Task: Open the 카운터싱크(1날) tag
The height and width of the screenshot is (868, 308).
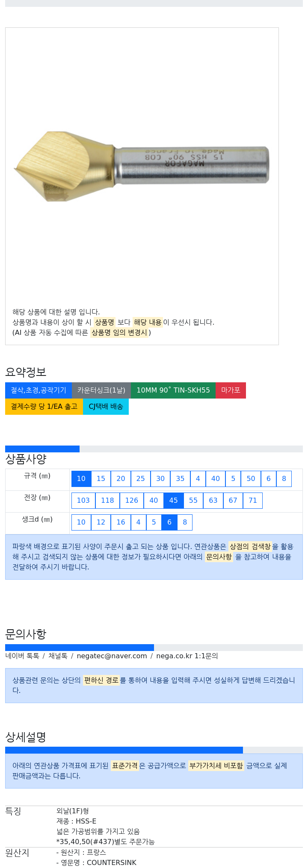Action: coord(101,390)
